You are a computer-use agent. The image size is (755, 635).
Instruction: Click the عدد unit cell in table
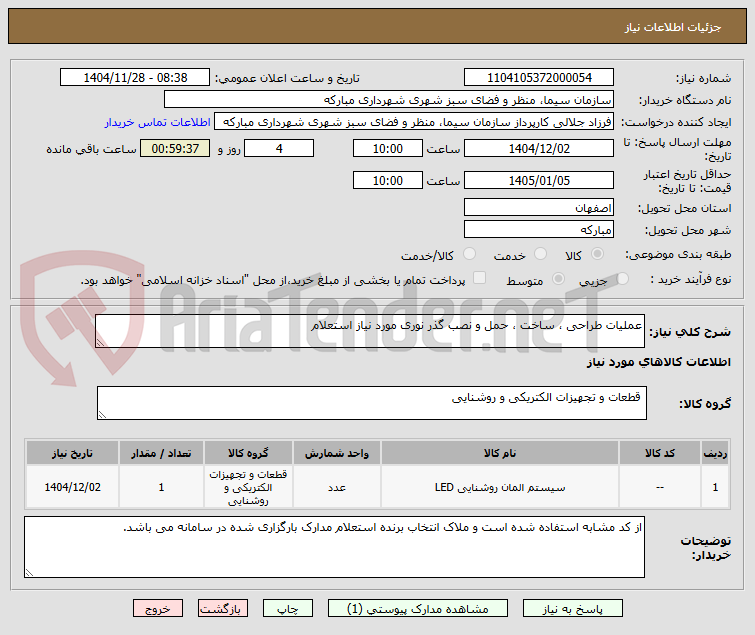337,487
